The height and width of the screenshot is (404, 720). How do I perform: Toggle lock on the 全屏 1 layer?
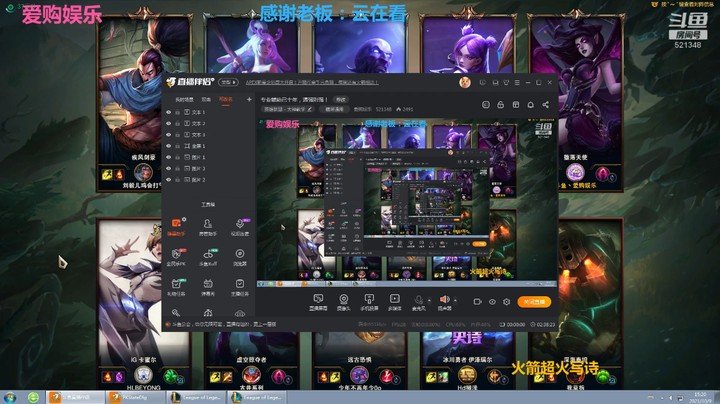tap(177, 146)
